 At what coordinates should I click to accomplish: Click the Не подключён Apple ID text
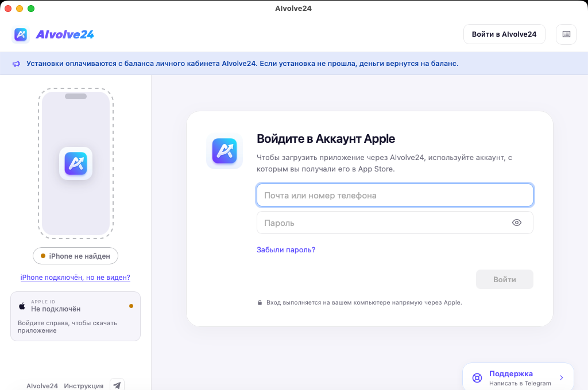(56, 309)
